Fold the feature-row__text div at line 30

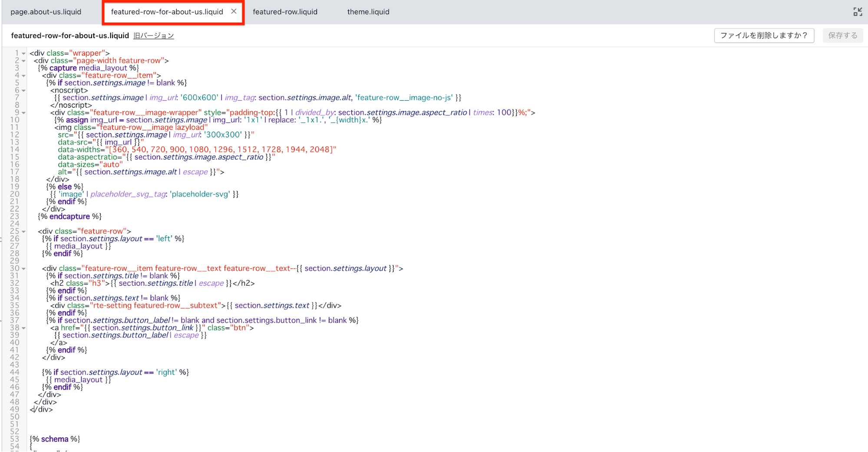pyautogui.click(x=23, y=269)
